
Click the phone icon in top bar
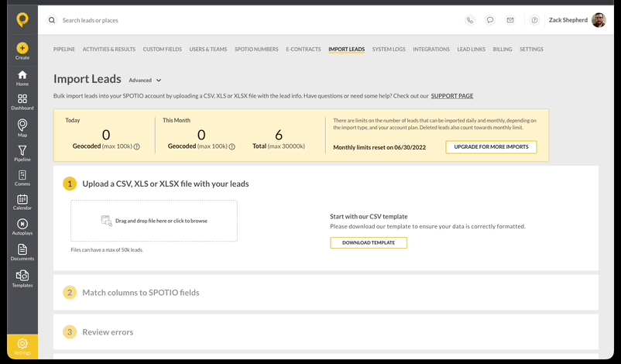[470, 20]
